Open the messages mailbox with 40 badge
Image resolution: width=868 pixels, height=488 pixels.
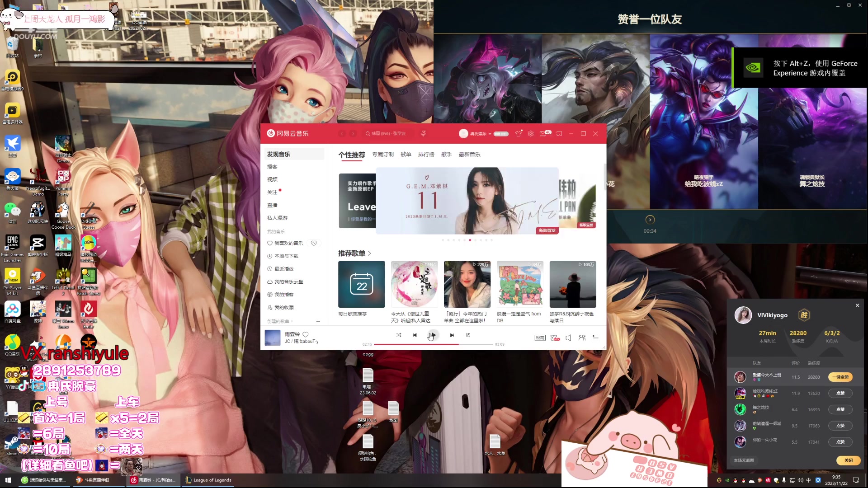[544, 133]
